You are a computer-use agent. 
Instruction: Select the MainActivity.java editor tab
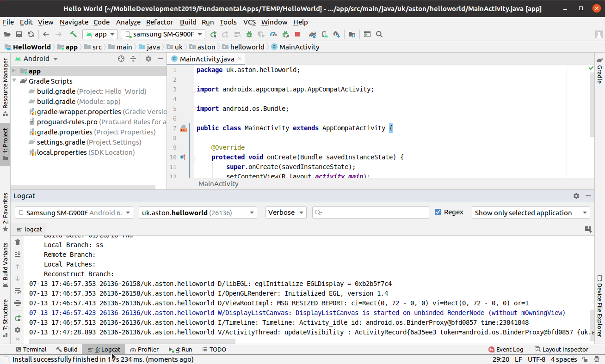(207, 59)
